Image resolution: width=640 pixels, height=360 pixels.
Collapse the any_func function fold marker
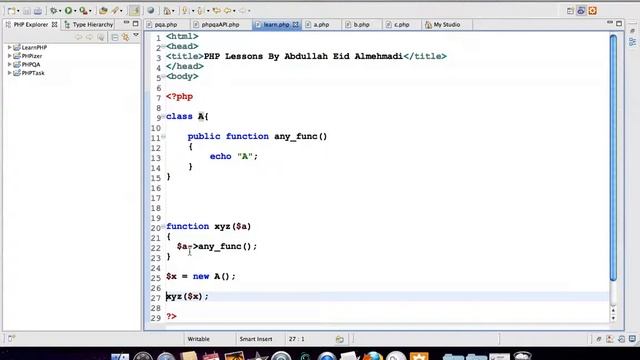[163, 137]
